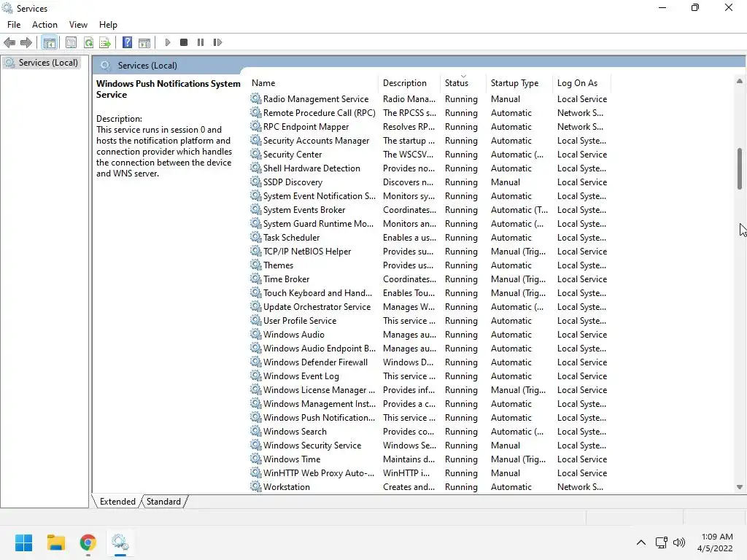Click the gear icon beside SSDP Discovery

[256, 182]
